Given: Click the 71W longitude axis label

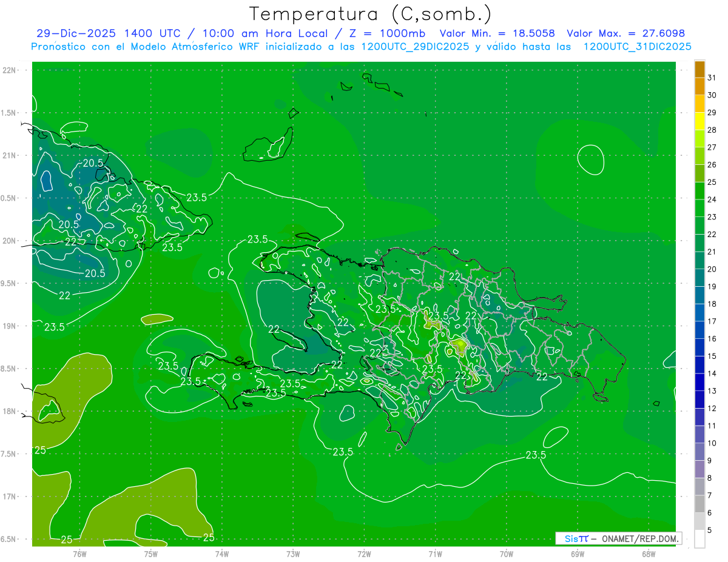Looking at the screenshot, I should (x=435, y=554).
